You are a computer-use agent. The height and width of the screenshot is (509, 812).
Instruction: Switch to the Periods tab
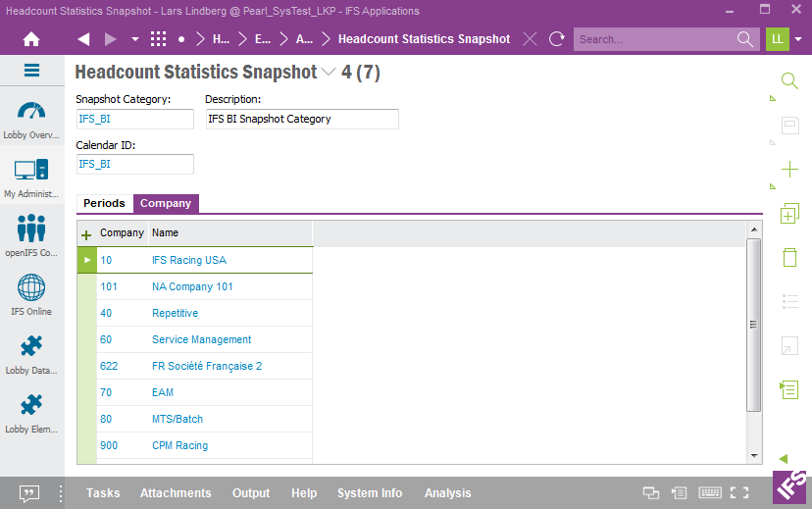pyautogui.click(x=104, y=203)
